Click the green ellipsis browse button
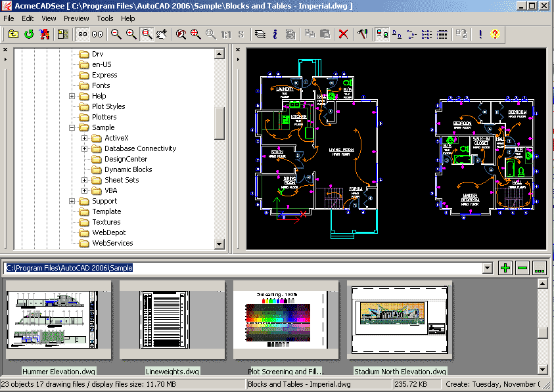The height and width of the screenshot is (392, 554). (540, 268)
